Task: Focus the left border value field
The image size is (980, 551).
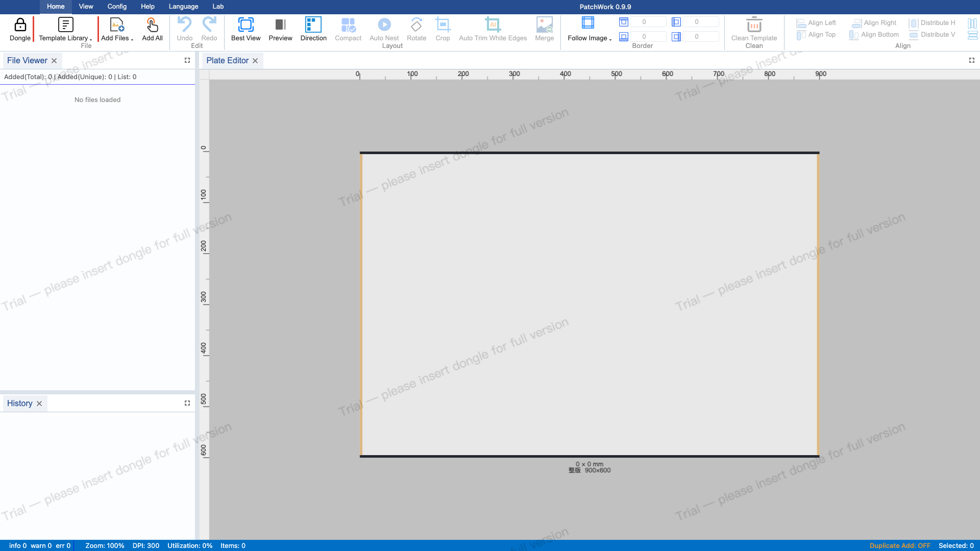Action: [701, 22]
